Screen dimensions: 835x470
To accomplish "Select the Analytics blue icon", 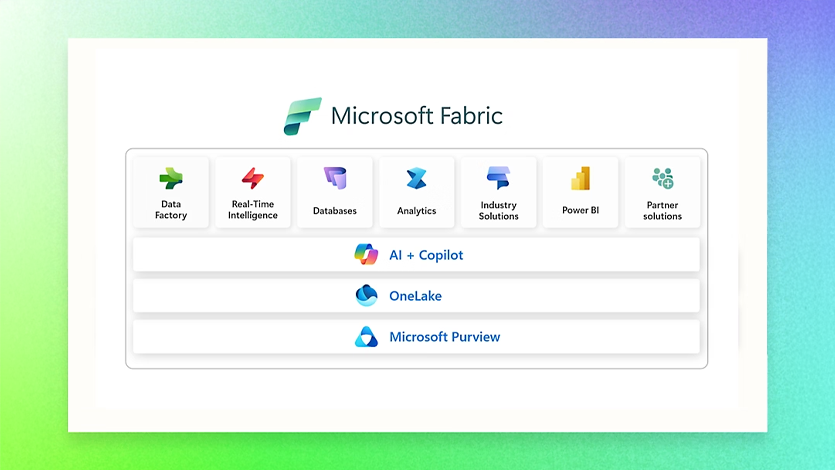I will click(x=416, y=179).
